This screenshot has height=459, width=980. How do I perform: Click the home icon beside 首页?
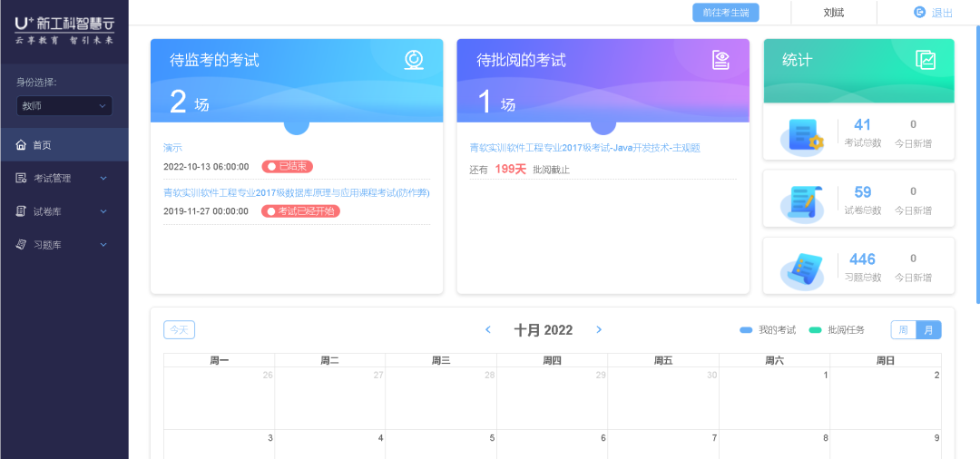click(x=21, y=145)
